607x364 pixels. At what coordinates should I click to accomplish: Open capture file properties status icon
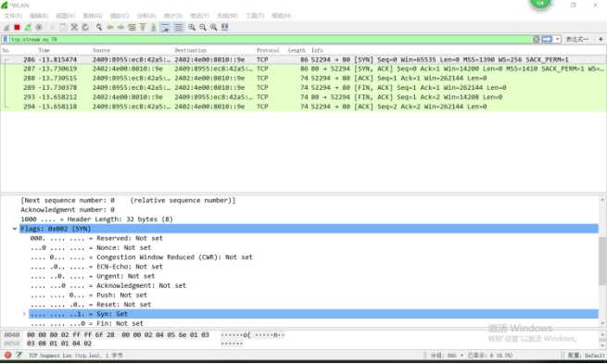point(19,355)
